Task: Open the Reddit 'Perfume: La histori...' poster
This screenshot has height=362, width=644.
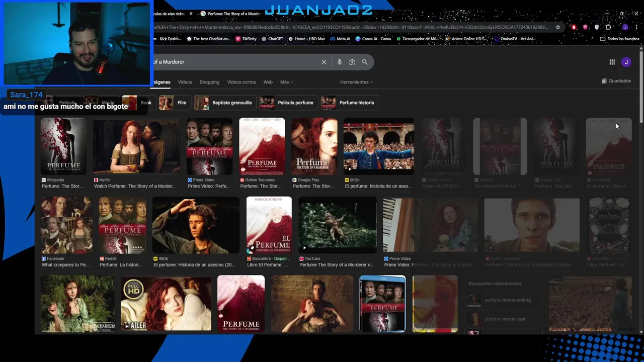Action: 122,225
